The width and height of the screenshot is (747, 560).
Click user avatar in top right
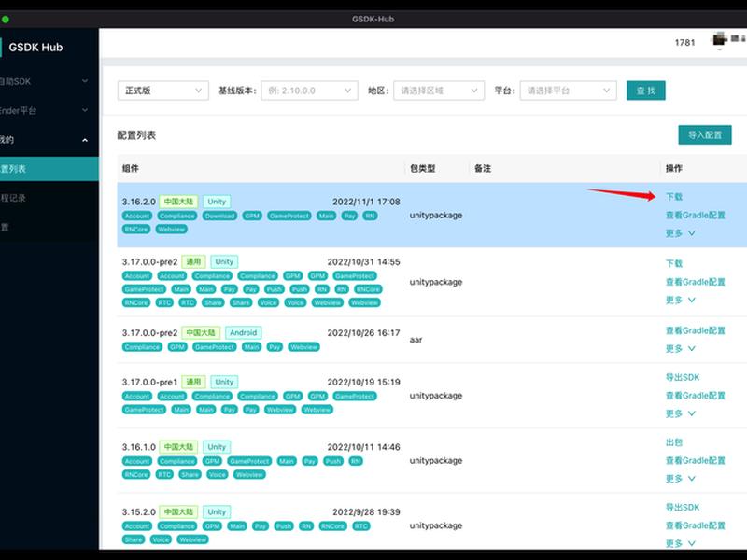719,39
